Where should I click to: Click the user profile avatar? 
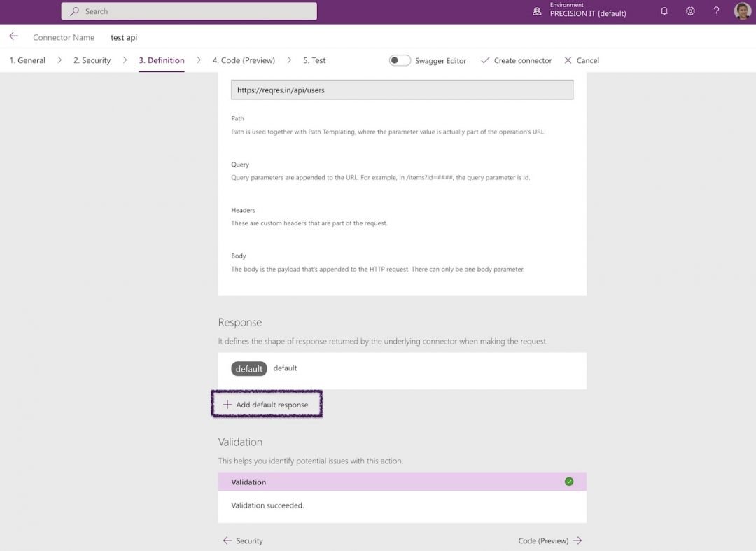741,11
